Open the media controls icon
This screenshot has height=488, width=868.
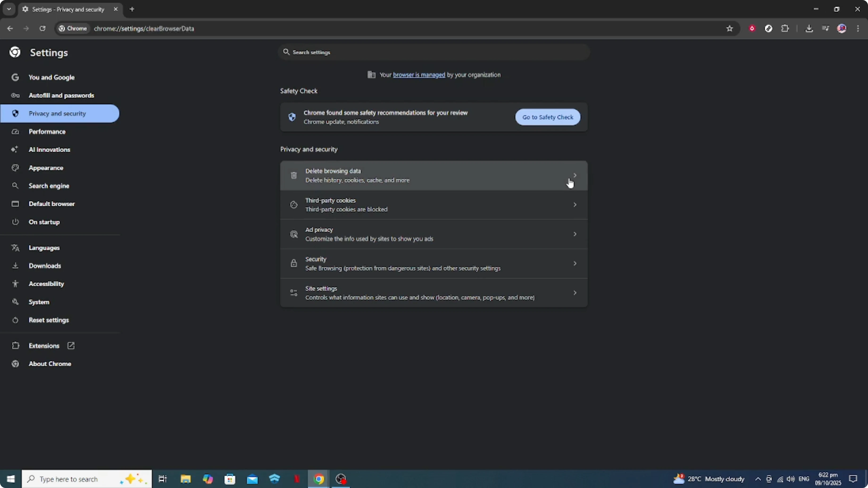point(826,29)
